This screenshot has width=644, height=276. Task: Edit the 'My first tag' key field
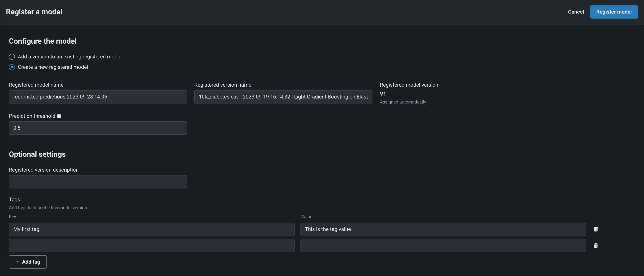tap(152, 229)
